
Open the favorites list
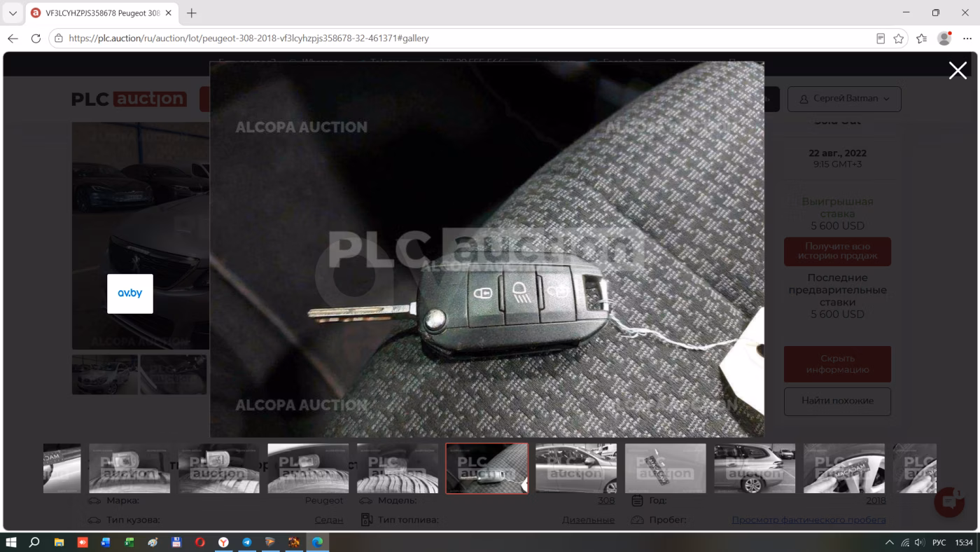tap(921, 39)
